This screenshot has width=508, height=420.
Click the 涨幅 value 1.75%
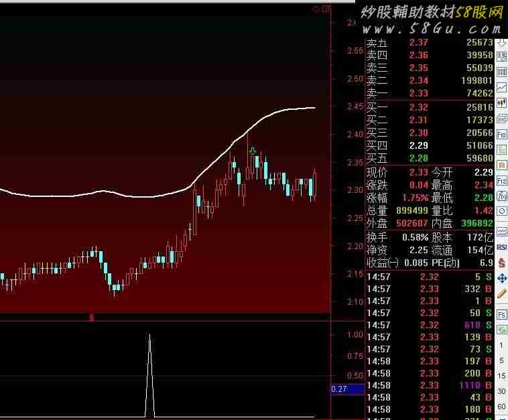point(416,198)
